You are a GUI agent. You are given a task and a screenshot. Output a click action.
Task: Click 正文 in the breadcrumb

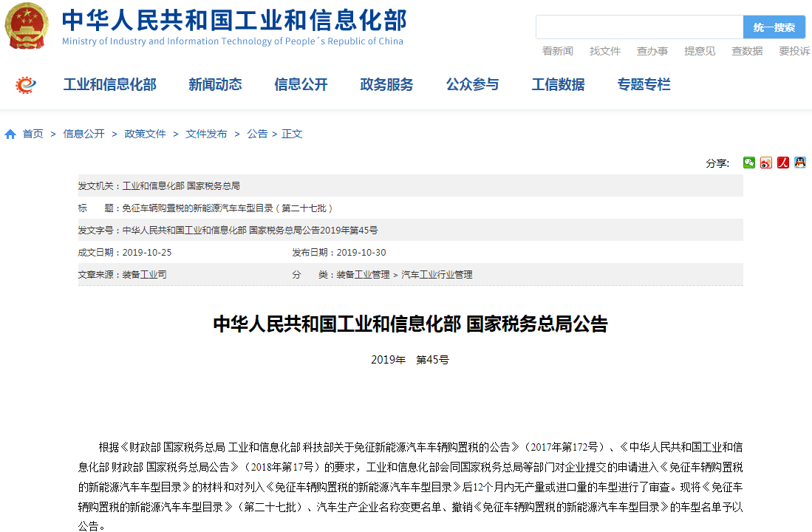tap(292, 134)
